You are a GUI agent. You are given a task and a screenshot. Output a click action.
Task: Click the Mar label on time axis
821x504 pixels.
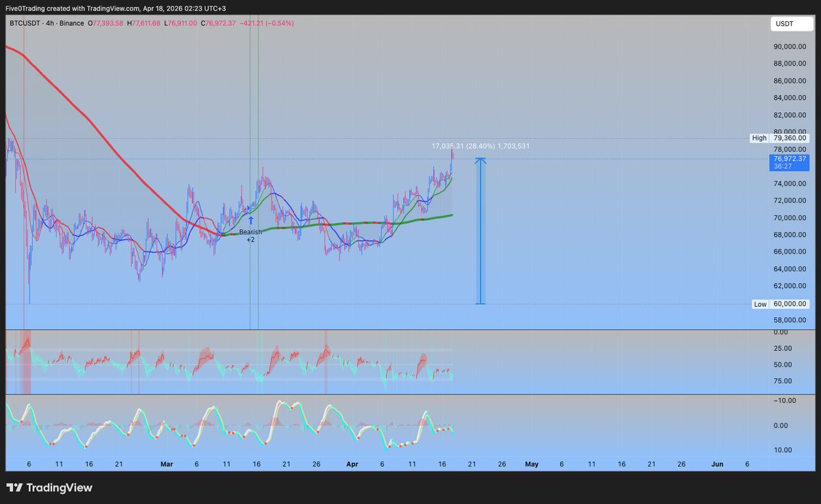pyautogui.click(x=166, y=464)
